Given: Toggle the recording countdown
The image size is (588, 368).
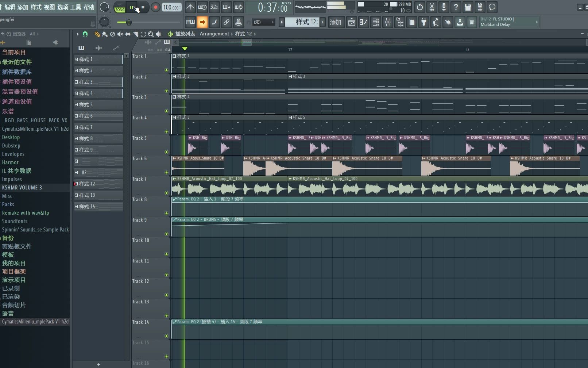Looking at the screenshot, I should pyautogui.click(x=214, y=7).
